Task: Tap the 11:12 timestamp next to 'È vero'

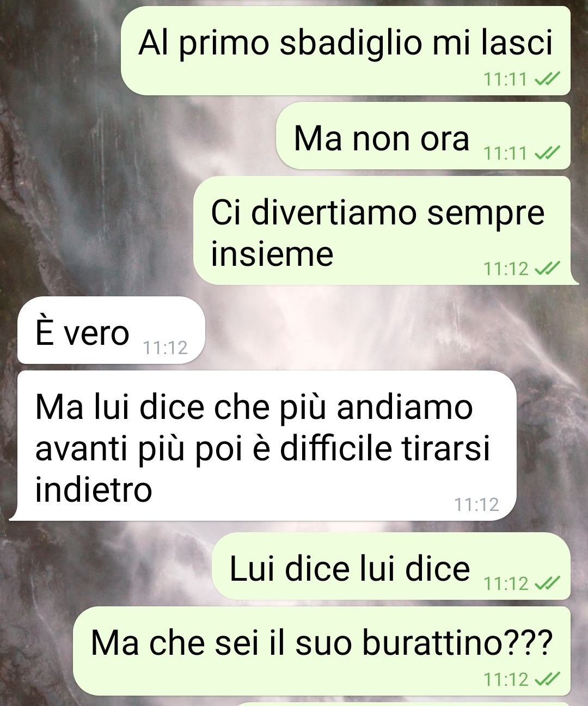Action: (165, 348)
